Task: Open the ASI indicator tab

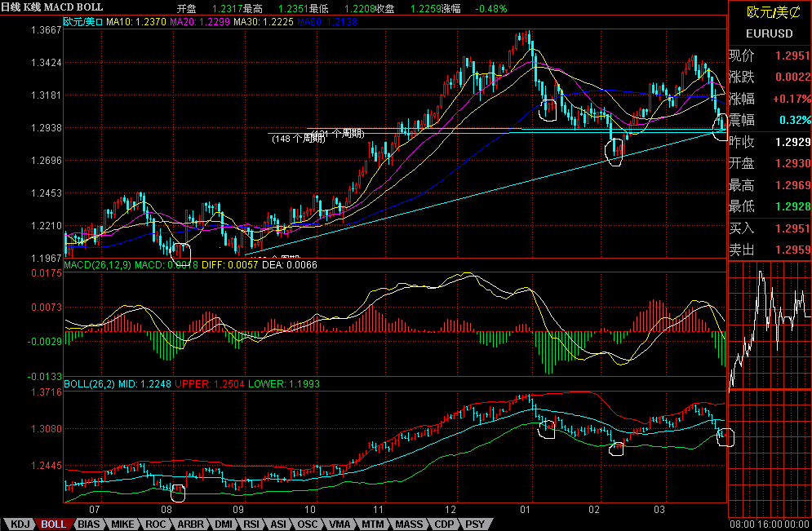Action: (x=278, y=524)
